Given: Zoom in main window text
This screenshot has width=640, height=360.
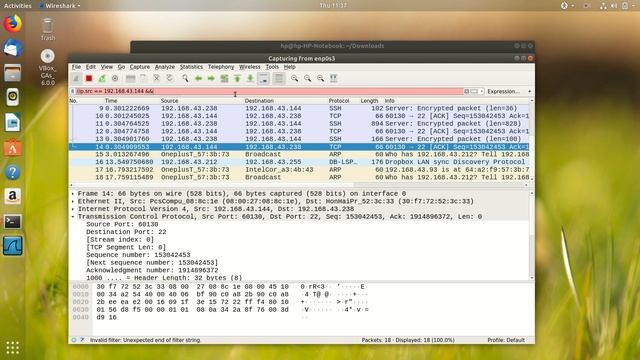Looking at the screenshot, I should [295, 78].
